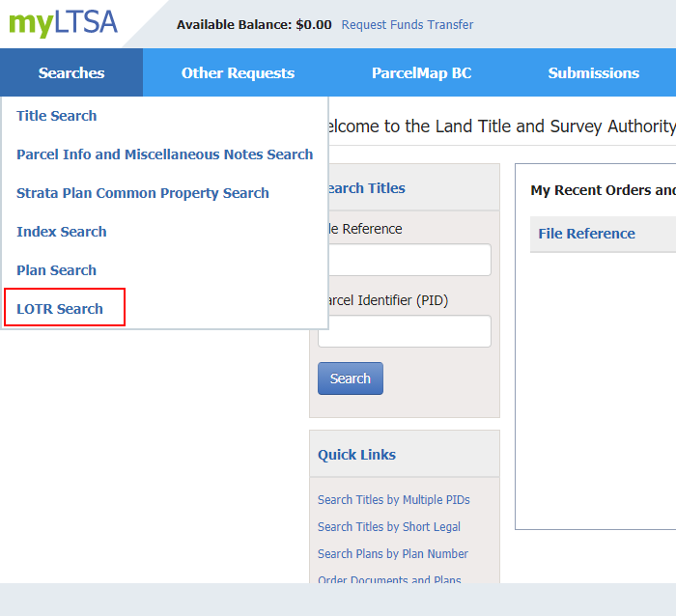Click the myLTSA logo
Viewport: 676px width, 616px height.
(x=63, y=24)
